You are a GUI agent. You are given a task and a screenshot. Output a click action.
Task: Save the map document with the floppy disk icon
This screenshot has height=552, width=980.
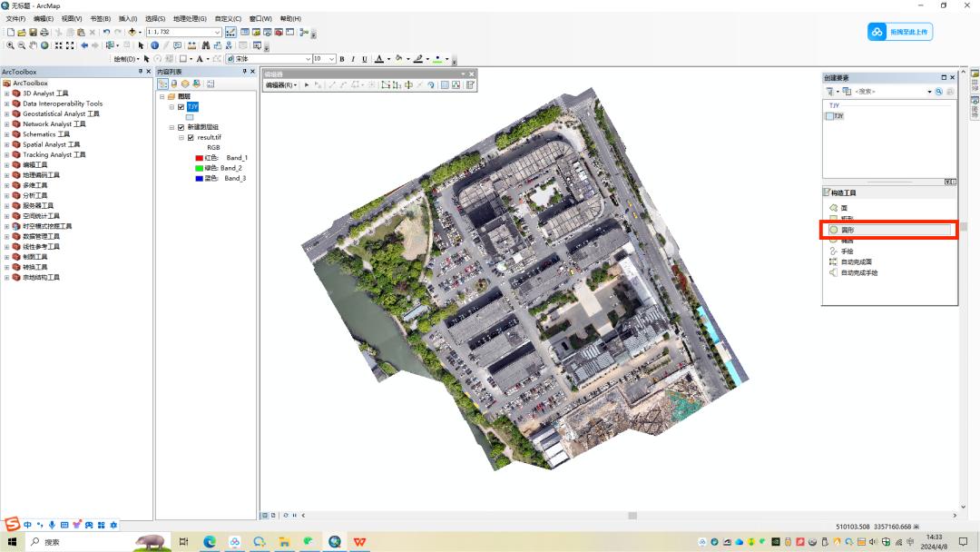coord(34,32)
